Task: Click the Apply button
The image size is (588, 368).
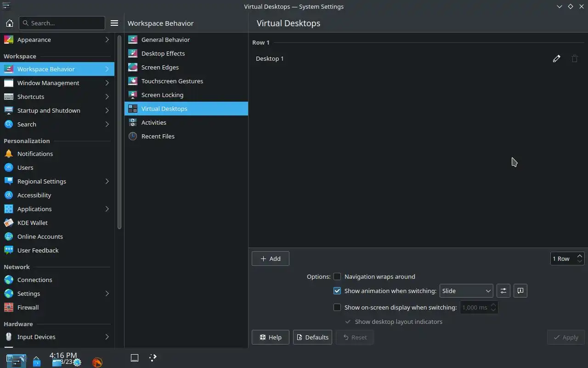Action: pyautogui.click(x=565, y=337)
